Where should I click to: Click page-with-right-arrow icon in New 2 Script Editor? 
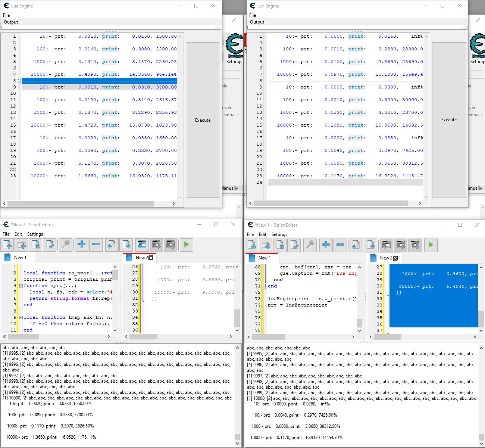(126, 245)
